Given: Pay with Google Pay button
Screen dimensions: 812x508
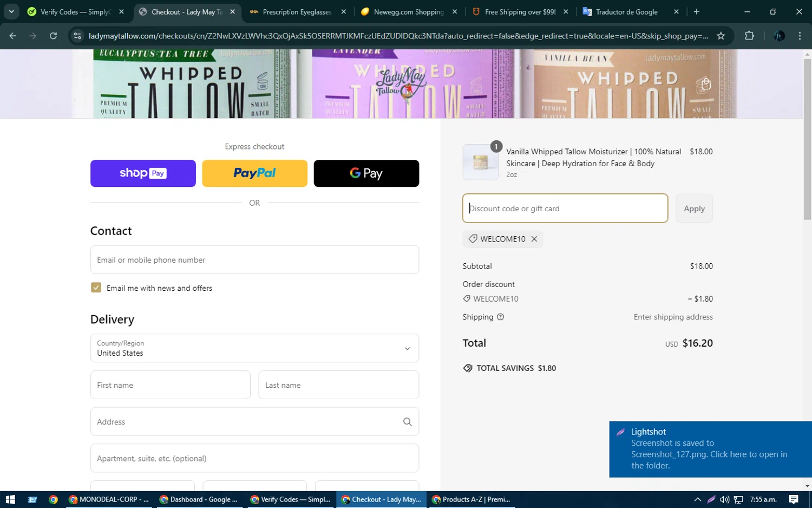Looking at the screenshot, I should pos(366,173).
